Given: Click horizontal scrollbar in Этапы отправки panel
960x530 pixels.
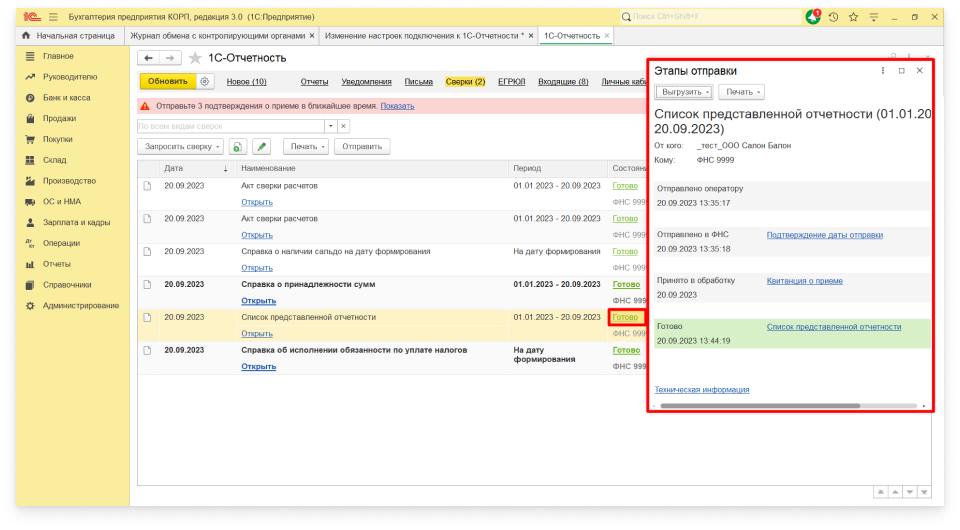Looking at the screenshot, I should point(760,406).
